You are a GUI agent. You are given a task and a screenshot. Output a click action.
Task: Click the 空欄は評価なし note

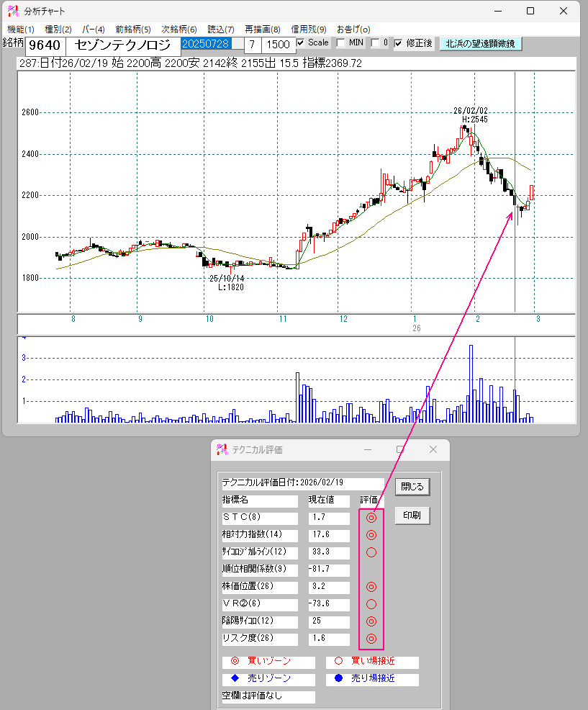(268, 696)
